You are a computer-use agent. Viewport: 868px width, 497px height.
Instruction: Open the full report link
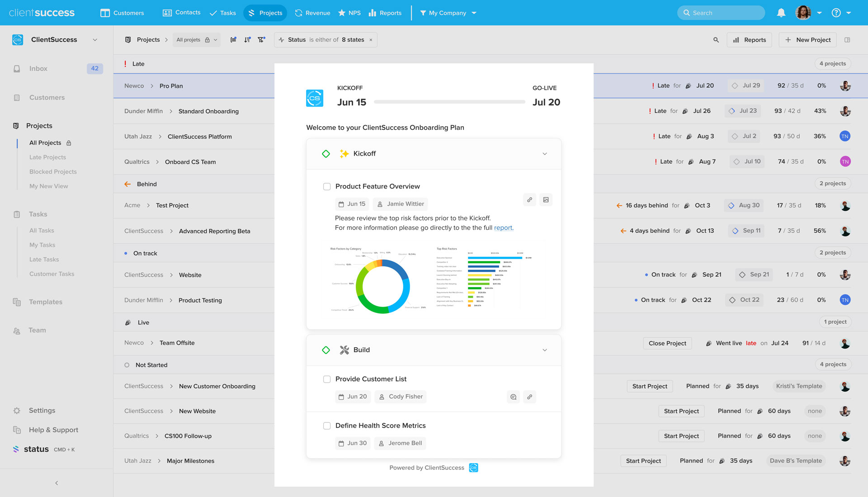coord(503,228)
